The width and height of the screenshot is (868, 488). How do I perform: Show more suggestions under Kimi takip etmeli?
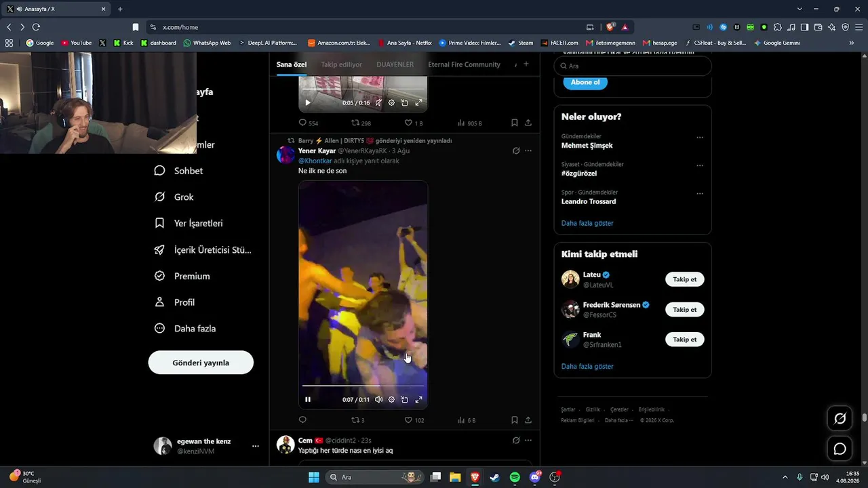[x=587, y=367]
